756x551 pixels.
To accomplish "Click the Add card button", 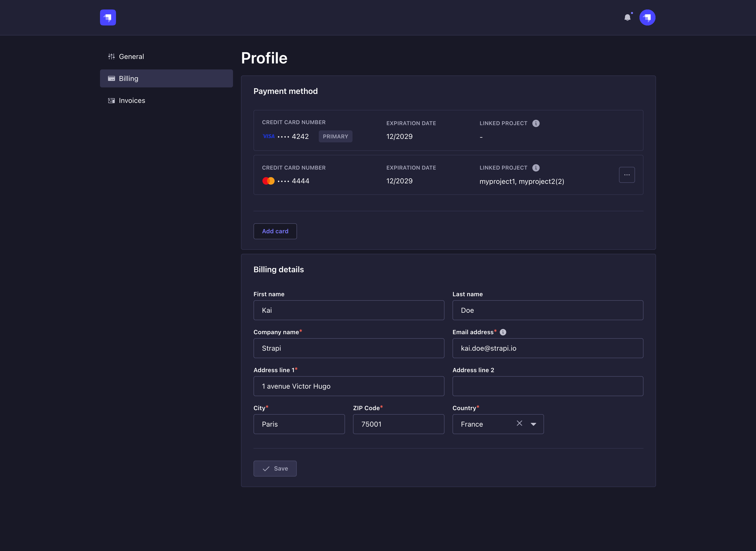I will 275,231.
